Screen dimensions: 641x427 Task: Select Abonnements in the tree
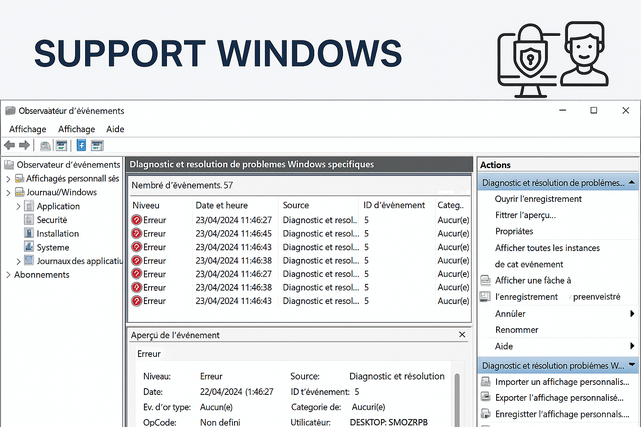coord(42,275)
